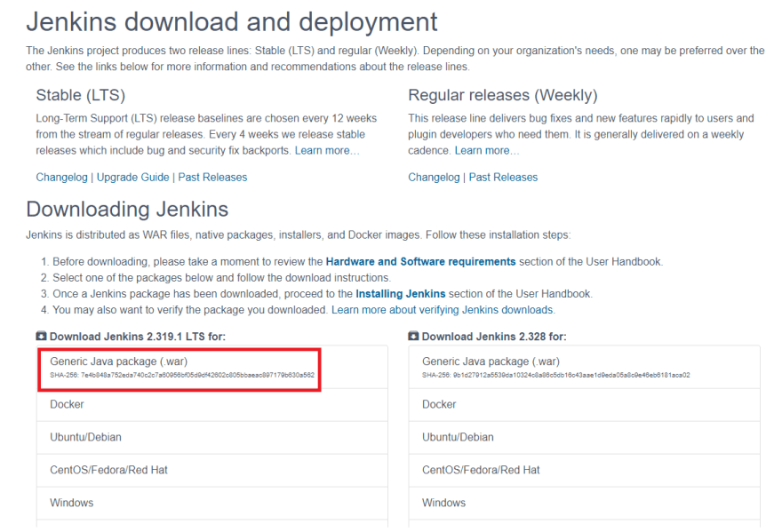Click step 2 'Select one of the packages' text
The height and width of the screenshot is (532, 782).
221,278
